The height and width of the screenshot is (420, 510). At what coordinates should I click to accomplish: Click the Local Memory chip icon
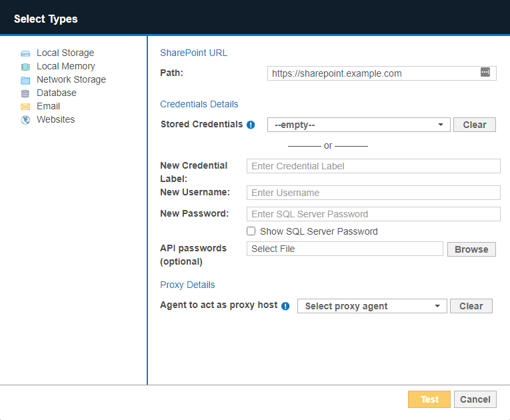25,67
